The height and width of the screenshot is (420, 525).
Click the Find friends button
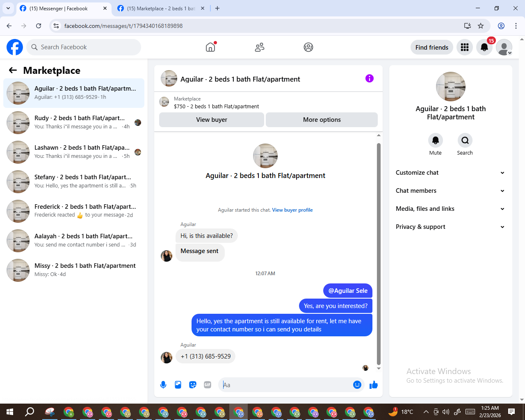click(432, 47)
